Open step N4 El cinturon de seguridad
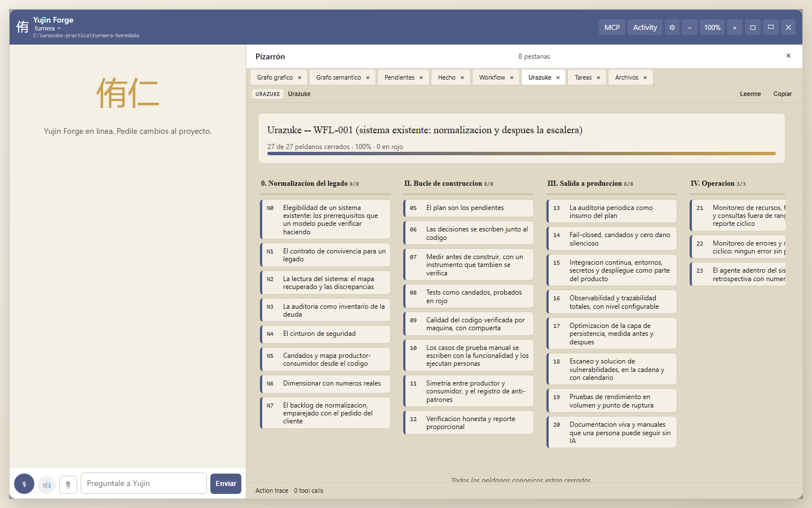Viewport: 812px width, 508px height. (325, 334)
